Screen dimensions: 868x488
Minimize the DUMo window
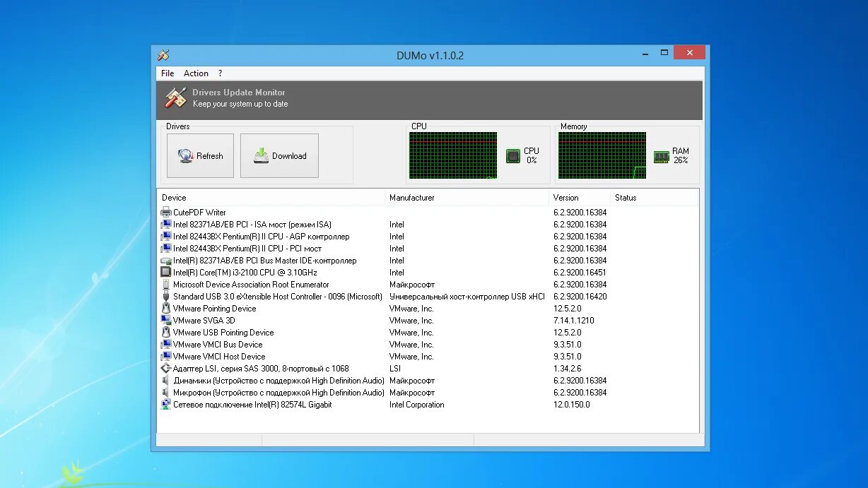tap(645, 53)
